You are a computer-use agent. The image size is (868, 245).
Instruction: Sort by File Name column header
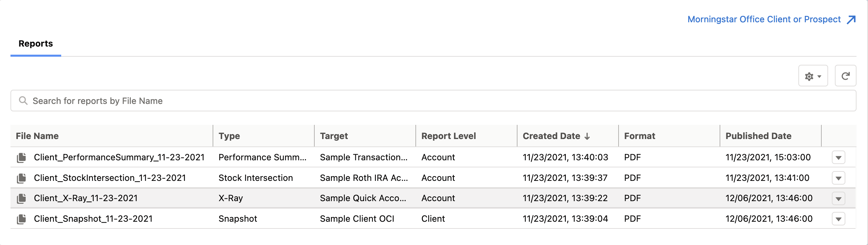pos(37,136)
